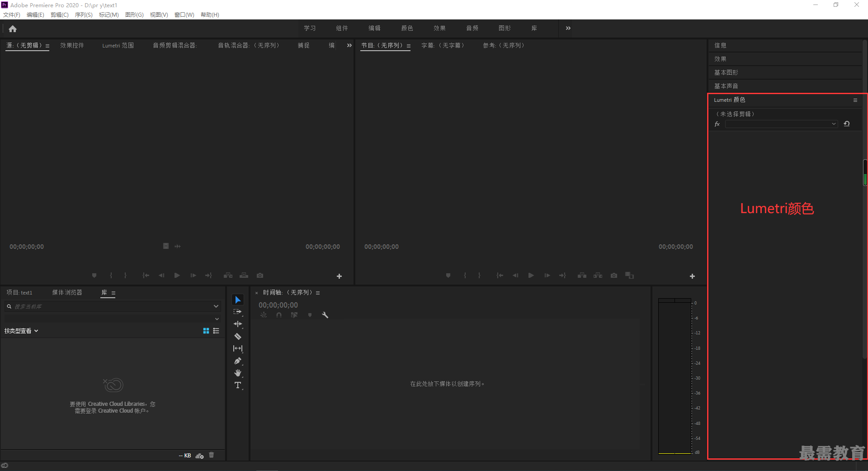Open the 文件(F) menu

(11, 14)
